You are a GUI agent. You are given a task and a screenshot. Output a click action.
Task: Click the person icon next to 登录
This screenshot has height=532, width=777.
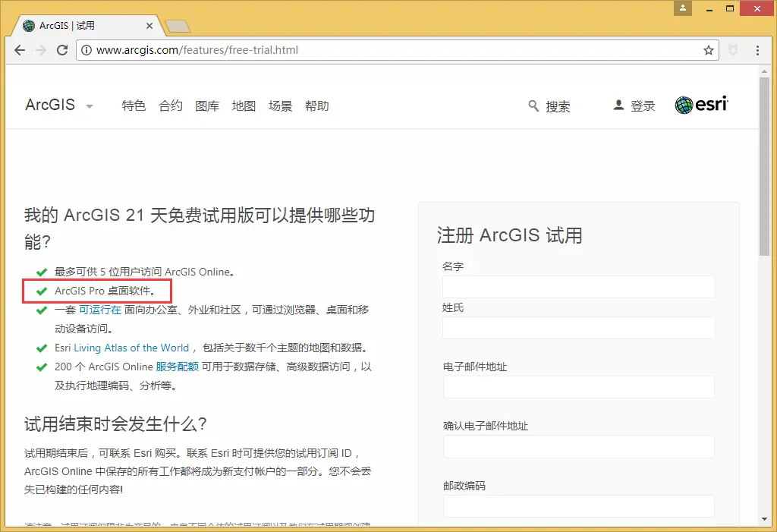[618, 105]
